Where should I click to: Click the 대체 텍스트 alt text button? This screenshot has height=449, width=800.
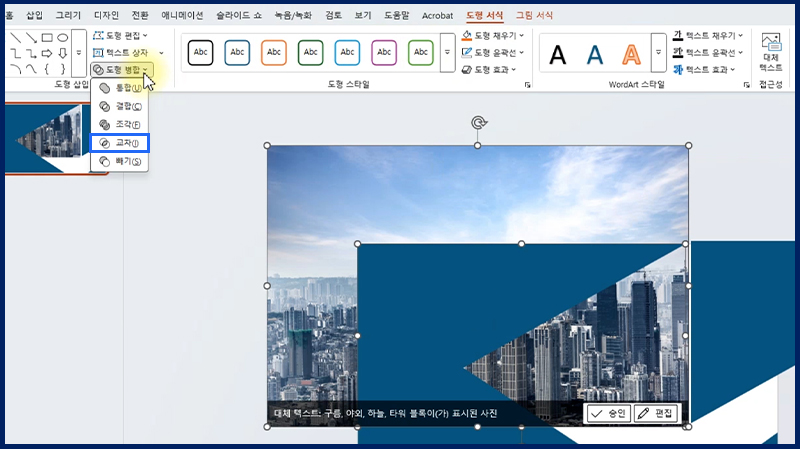coord(771,53)
